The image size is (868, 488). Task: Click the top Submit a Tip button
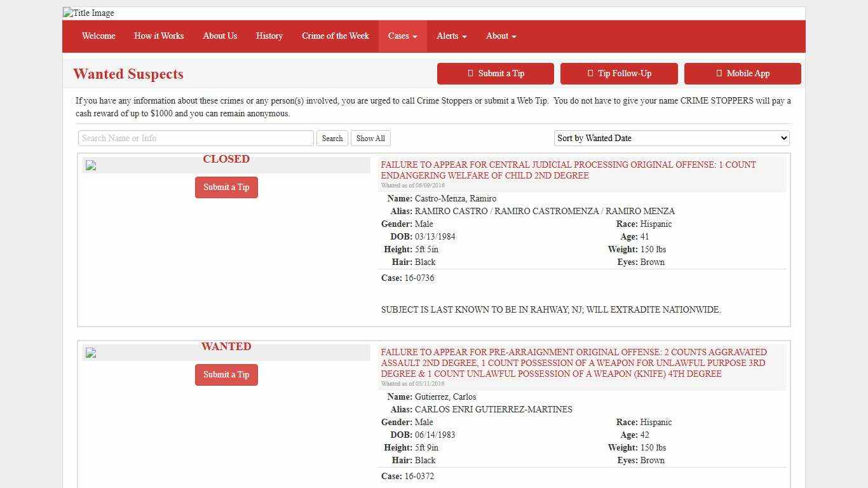(495, 74)
